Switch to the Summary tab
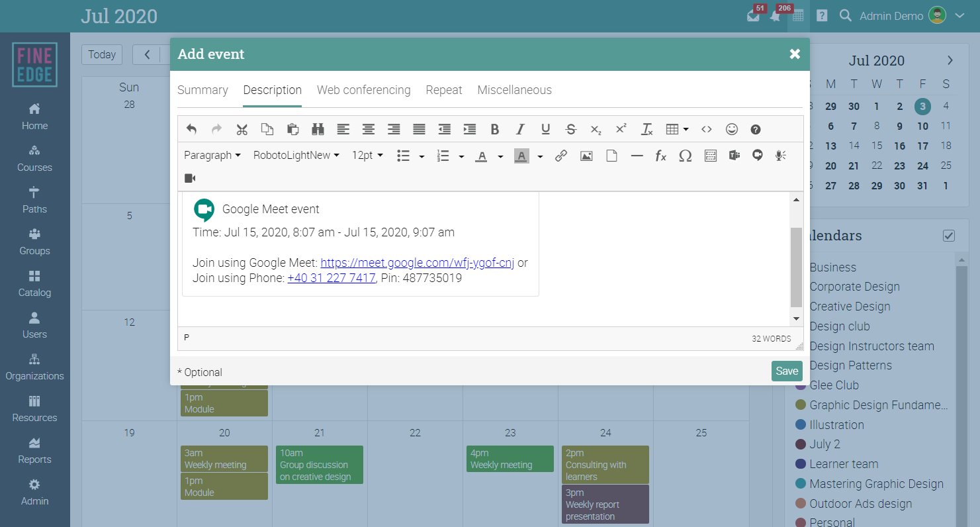The width and height of the screenshot is (980, 527). pos(202,90)
